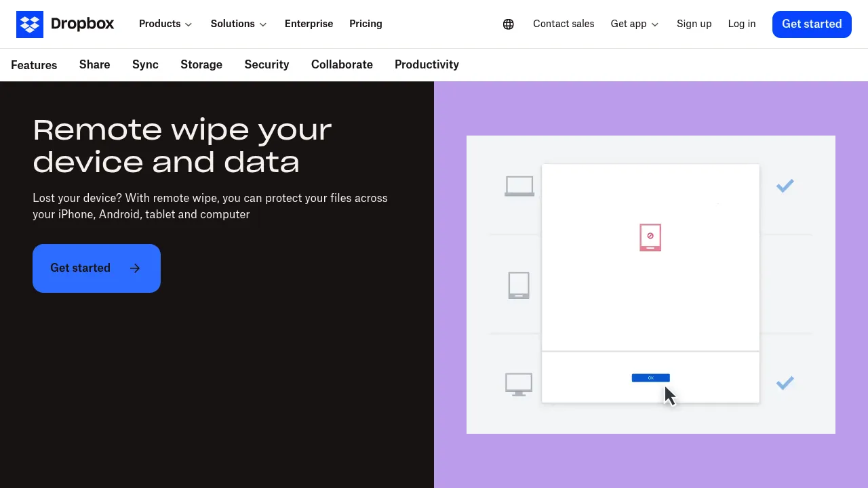Click the Sign up link

tap(694, 24)
